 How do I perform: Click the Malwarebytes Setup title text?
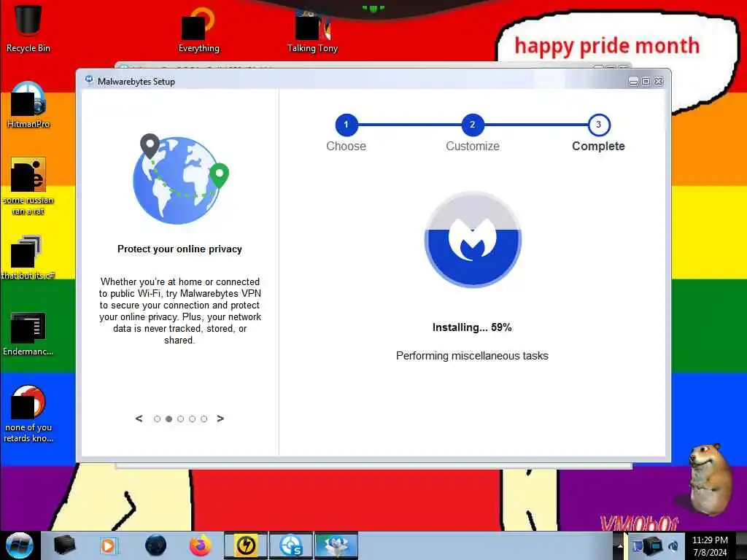(136, 82)
